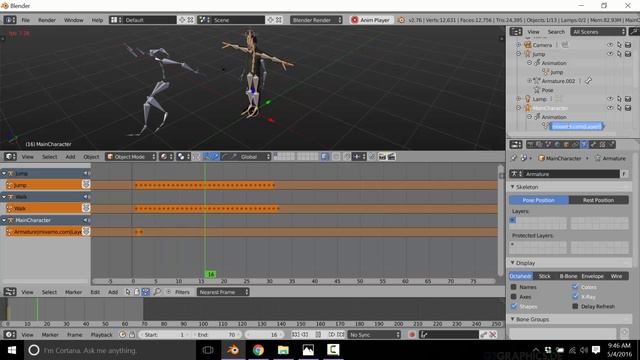This screenshot has width=640, height=360.
Task: Open the NLA editor type icon
Action: [10, 292]
